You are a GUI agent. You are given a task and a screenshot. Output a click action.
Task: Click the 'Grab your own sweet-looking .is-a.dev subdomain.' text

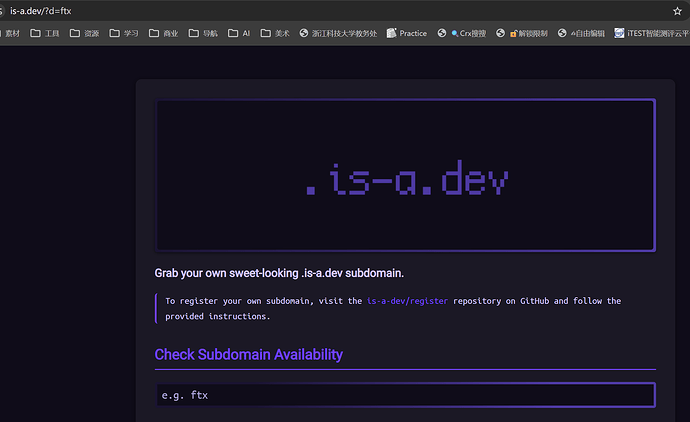click(x=279, y=273)
